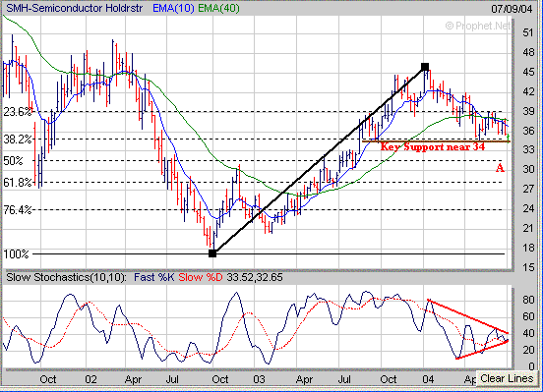Click the 76.4% Fibonacci level label
Screen dimensions: 543x392
(17, 209)
